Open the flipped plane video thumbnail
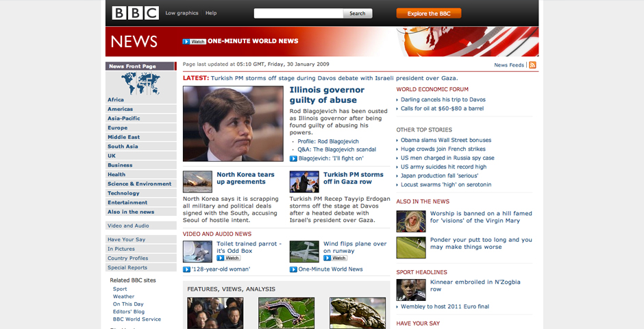The image size is (644, 329). [304, 252]
